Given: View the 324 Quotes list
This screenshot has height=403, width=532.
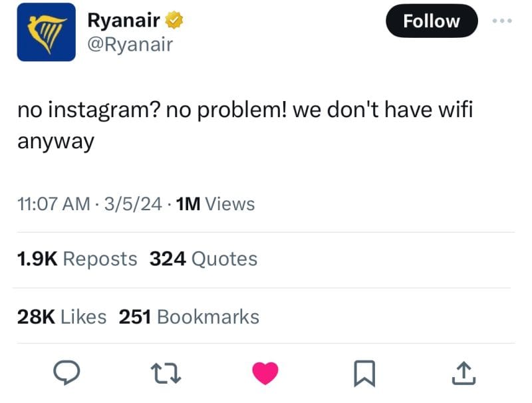Looking at the screenshot, I should (x=203, y=259).
